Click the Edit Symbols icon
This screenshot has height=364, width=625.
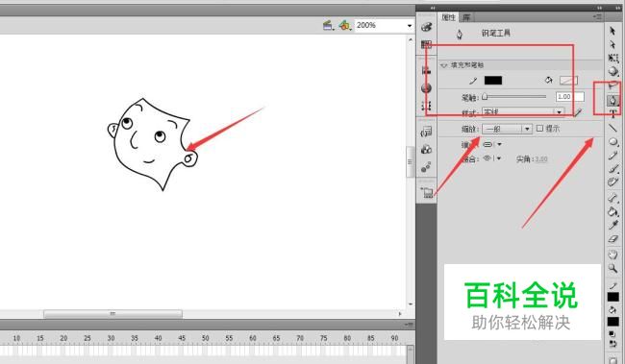tap(344, 26)
